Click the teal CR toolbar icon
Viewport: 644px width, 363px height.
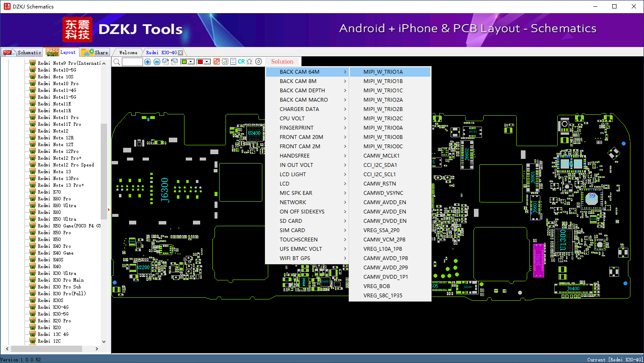pos(241,61)
